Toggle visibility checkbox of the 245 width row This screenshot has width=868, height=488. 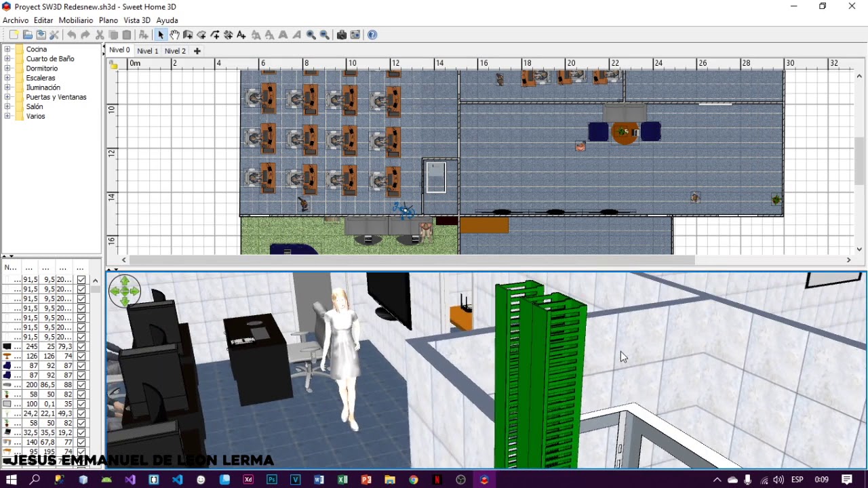point(81,346)
